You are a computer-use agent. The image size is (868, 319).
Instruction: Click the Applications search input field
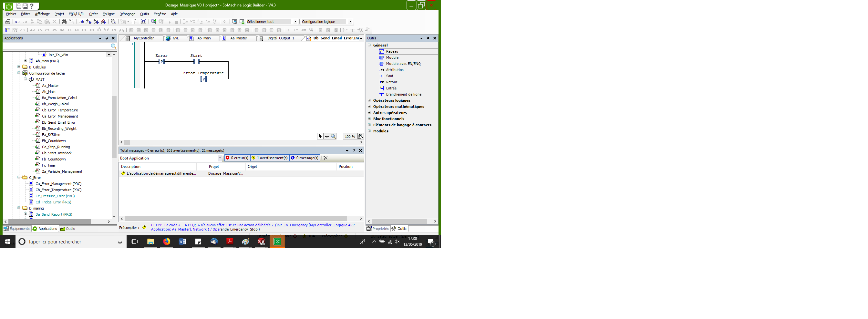pyautogui.click(x=57, y=46)
